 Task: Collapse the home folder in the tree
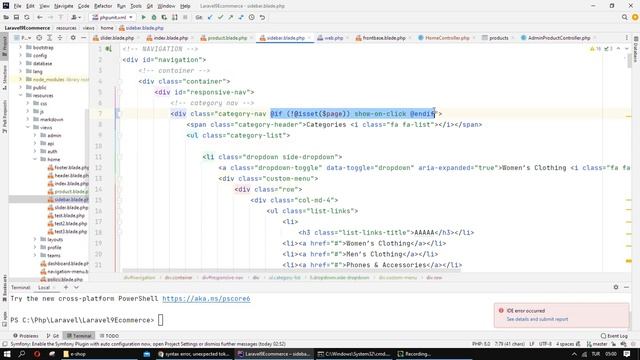(x=35, y=159)
